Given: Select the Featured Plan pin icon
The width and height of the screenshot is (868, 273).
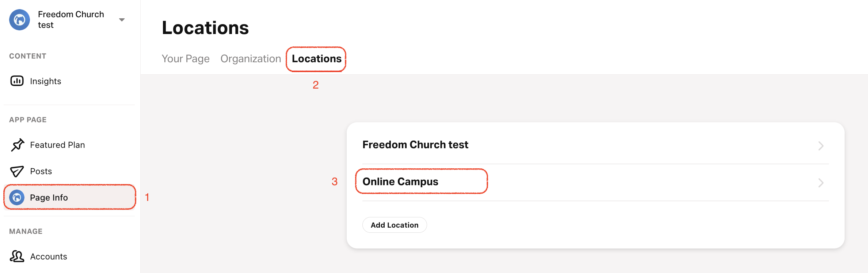Looking at the screenshot, I should click(17, 145).
